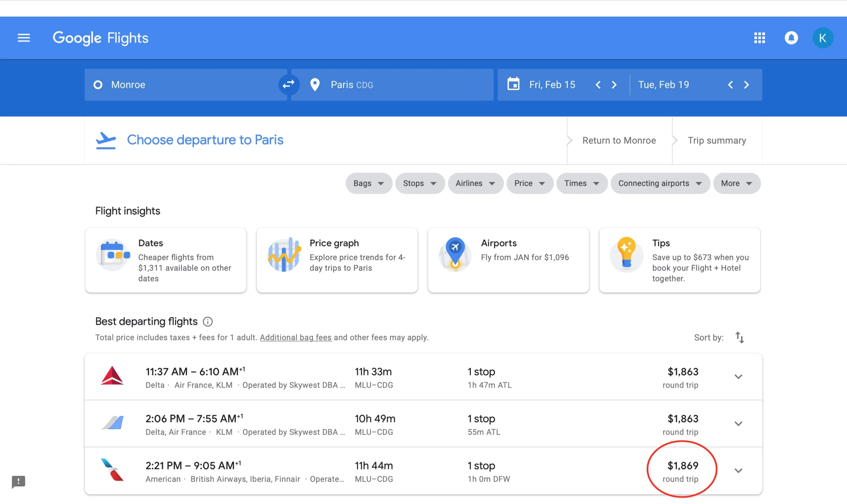847x504 pixels.
Task: Open the Google apps grid
Action: [759, 38]
